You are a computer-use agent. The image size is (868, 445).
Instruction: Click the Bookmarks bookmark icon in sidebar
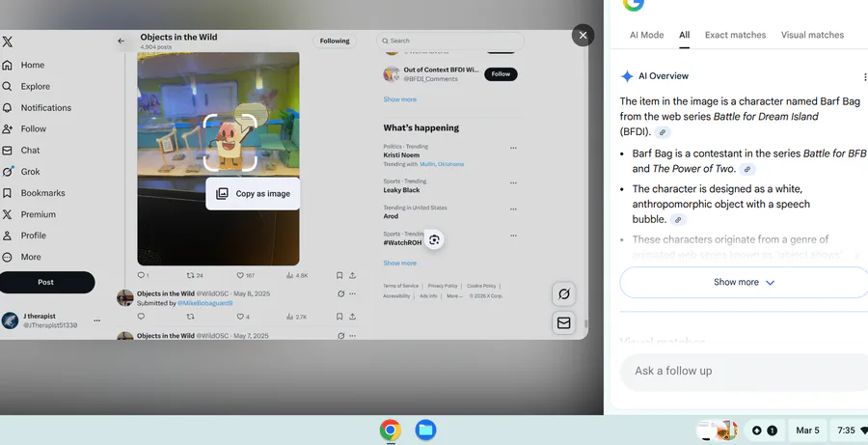click(7, 193)
